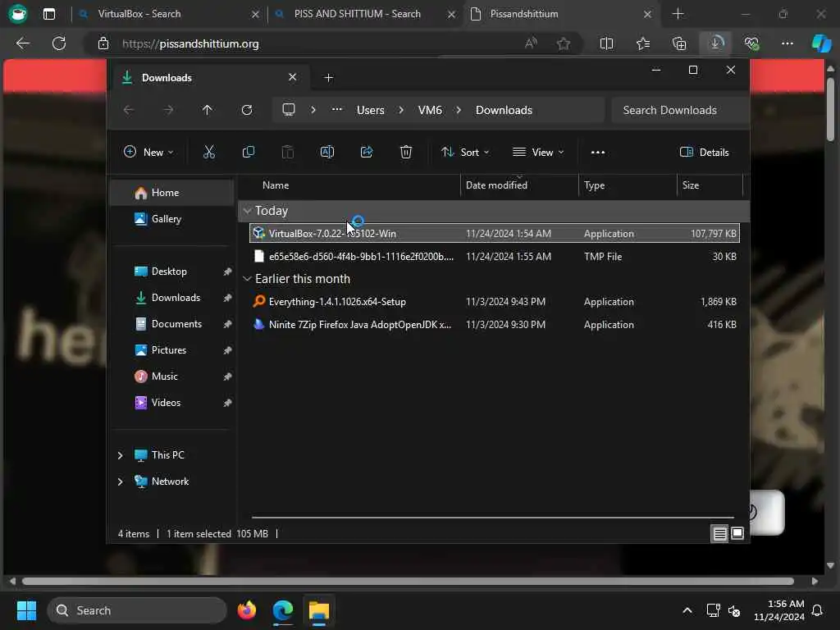Switch to Details list view toggle in status bar
This screenshot has height=630, width=840.
719,533
